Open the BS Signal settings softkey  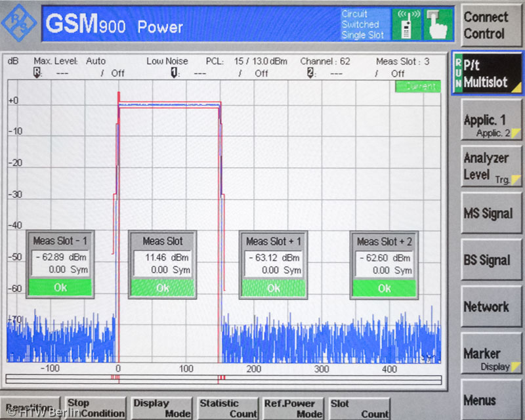coord(487,260)
